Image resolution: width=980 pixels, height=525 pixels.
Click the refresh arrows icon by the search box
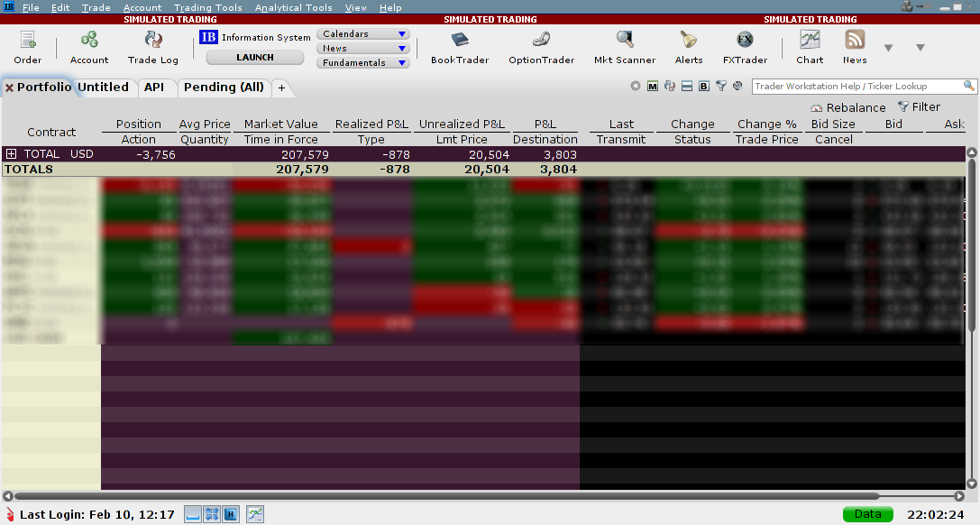coord(669,87)
